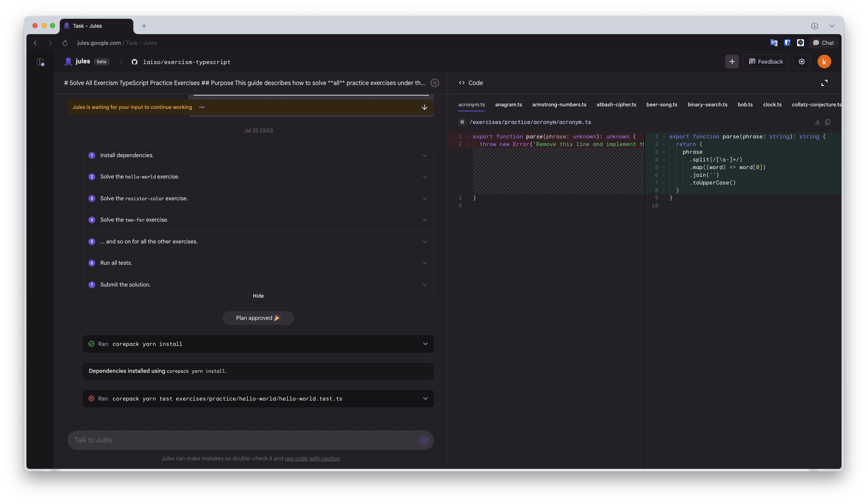Open a new browser tab
Viewport: 868px width, 503px height.
tap(144, 26)
